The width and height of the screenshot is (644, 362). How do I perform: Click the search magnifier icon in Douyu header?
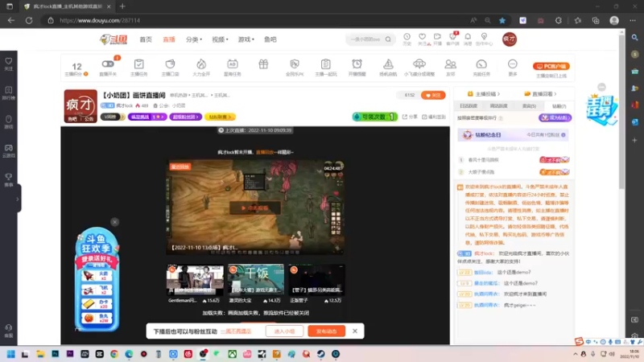[388, 39]
